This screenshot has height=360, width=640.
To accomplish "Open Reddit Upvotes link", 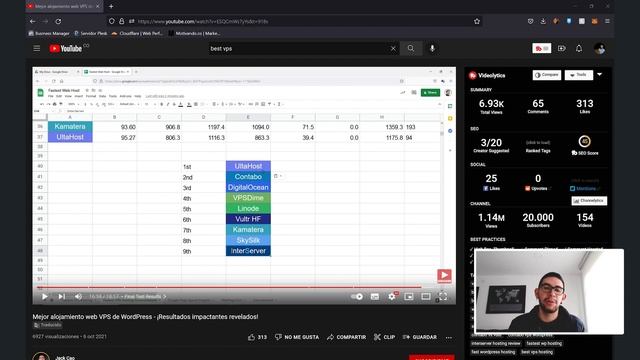I will (x=538, y=189).
